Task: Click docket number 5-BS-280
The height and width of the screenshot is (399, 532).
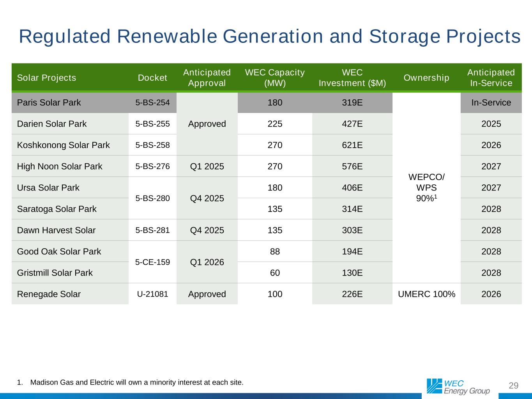Action: click(152, 198)
